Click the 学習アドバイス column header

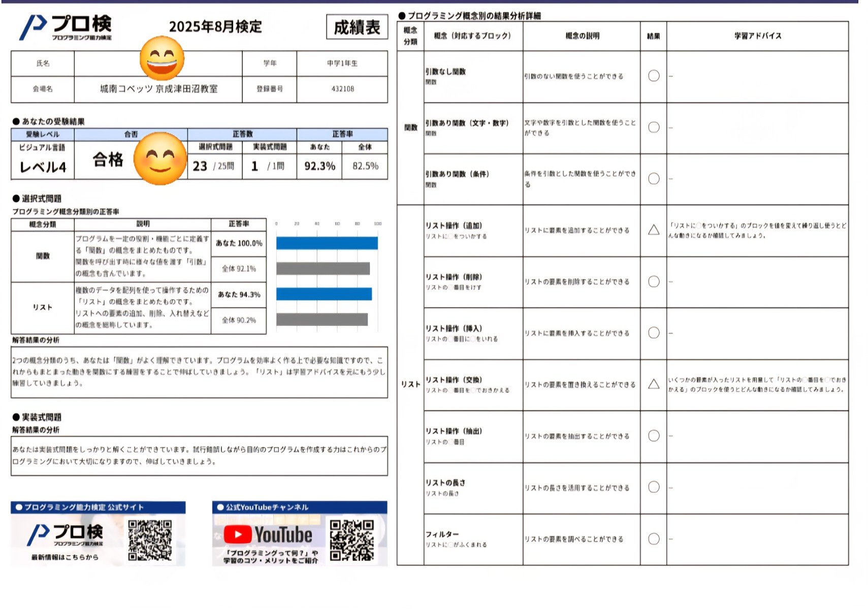[x=757, y=36]
